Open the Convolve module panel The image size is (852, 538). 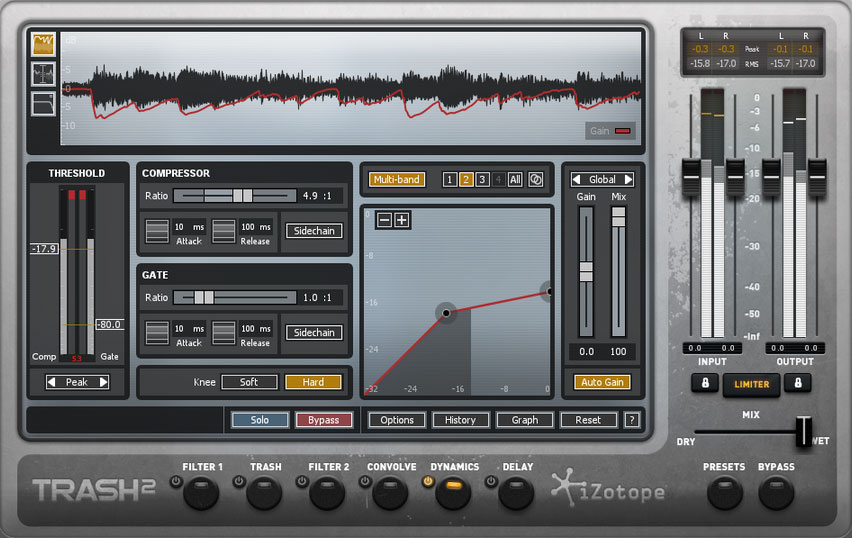coord(390,493)
